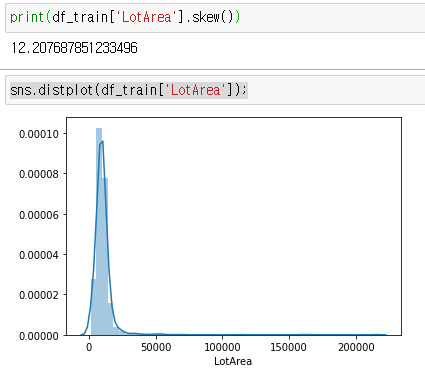Click the LotArea x-axis label
Screen dimensions: 425x381
233,361
